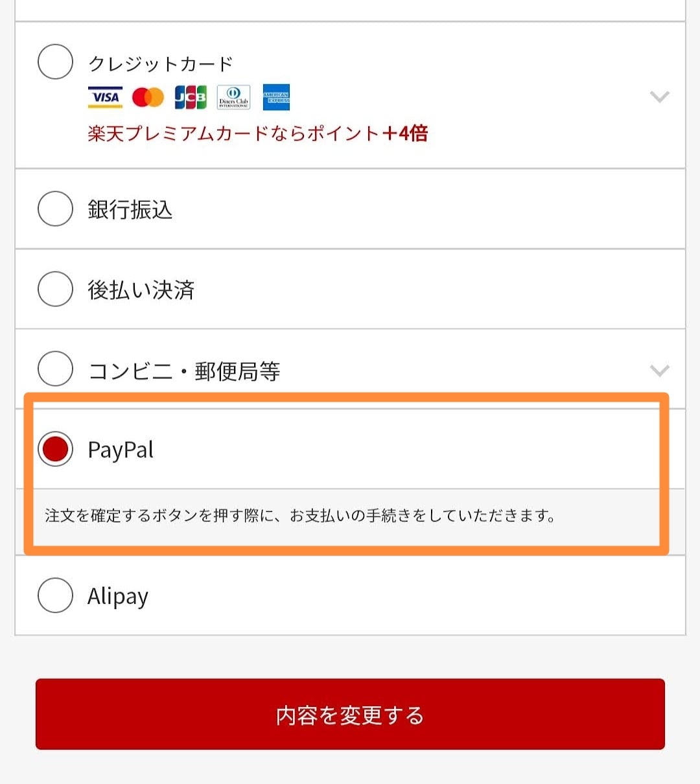Select the 銀行振込 radio button

[x=56, y=209]
